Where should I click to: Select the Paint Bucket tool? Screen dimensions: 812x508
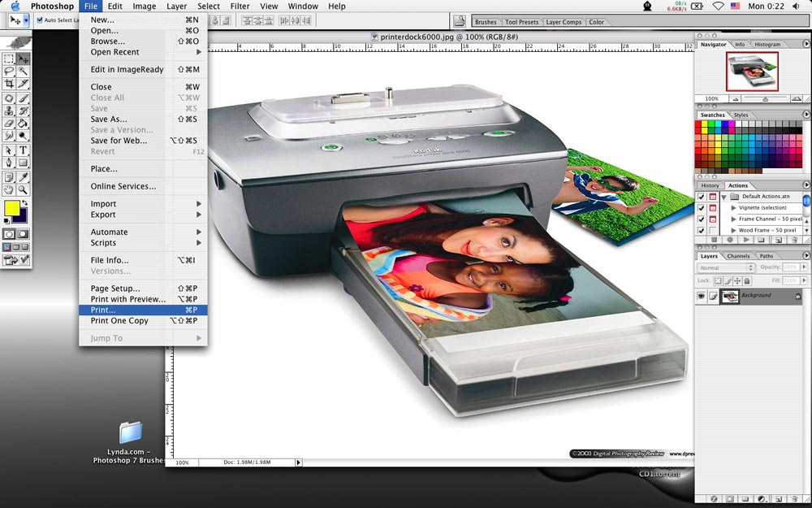click(x=23, y=124)
